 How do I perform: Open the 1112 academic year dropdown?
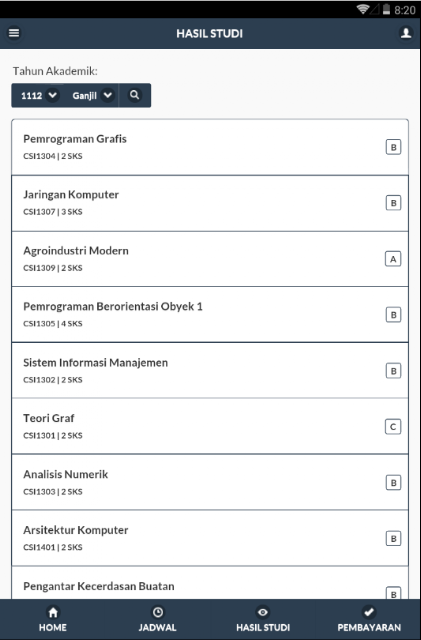point(38,96)
